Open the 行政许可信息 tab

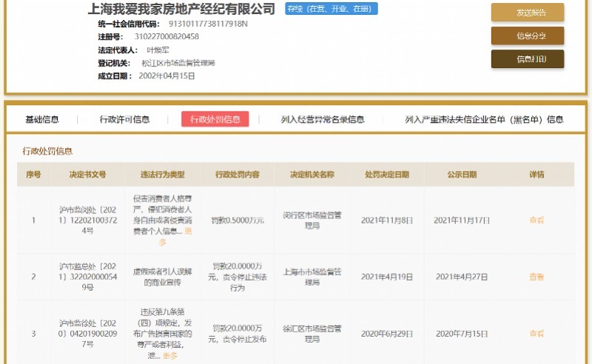click(124, 119)
